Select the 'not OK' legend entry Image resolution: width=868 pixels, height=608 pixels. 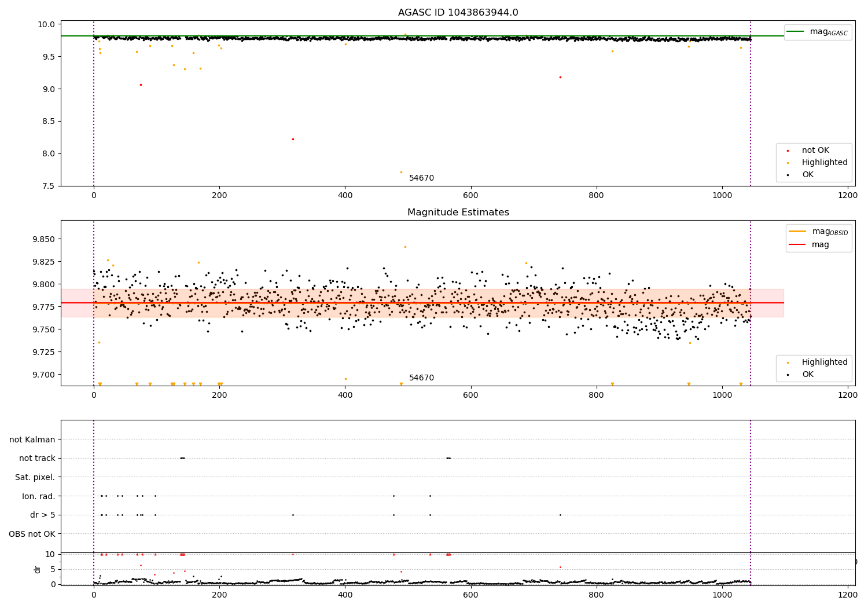coord(815,151)
